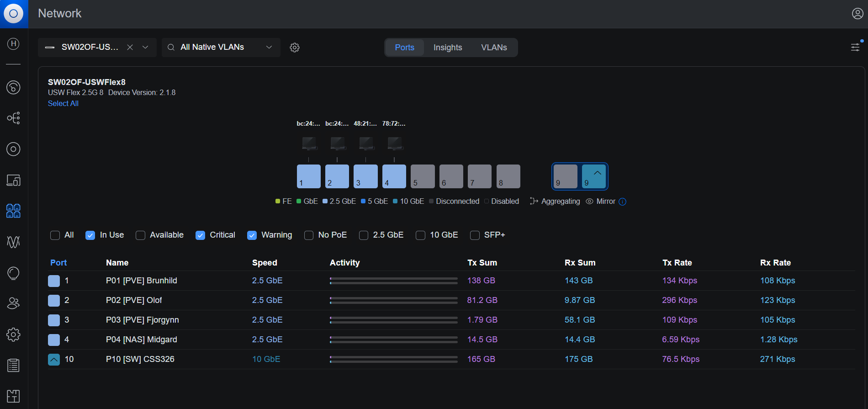Click disconnected port 7 in diagram

480,176
